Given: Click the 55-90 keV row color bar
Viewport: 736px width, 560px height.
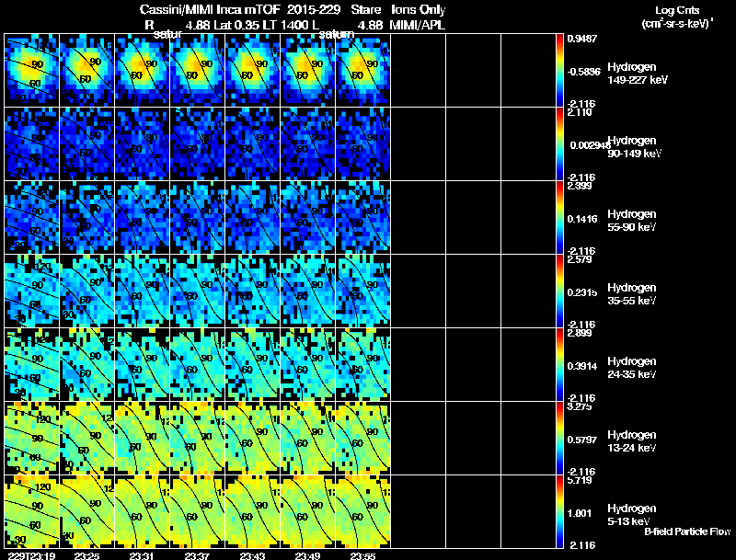Looking at the screenshot, I should click(x=559, y=218).
